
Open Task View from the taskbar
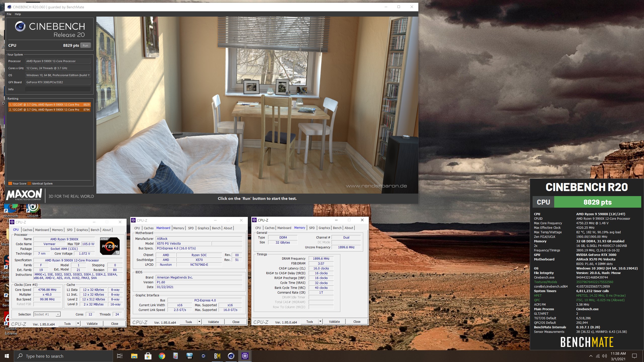[x=120, y=356]
